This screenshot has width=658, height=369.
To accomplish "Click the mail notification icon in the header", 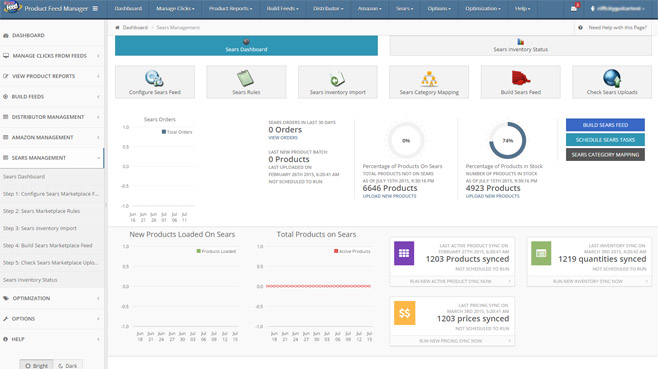I will pyautogui.click(x=574, y=8).
